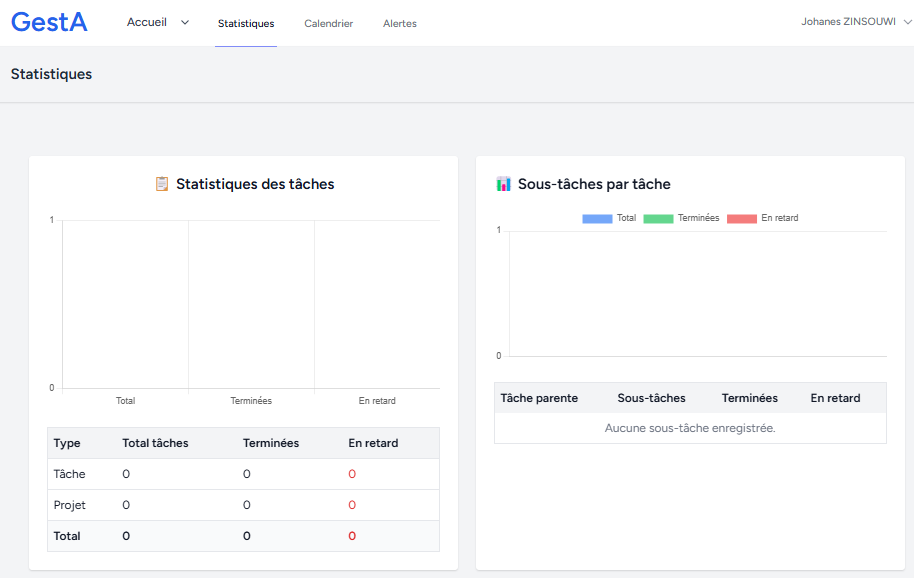Click the bold Total row label
The width and height of the screenshot is (914, 578).
point(67,536)
